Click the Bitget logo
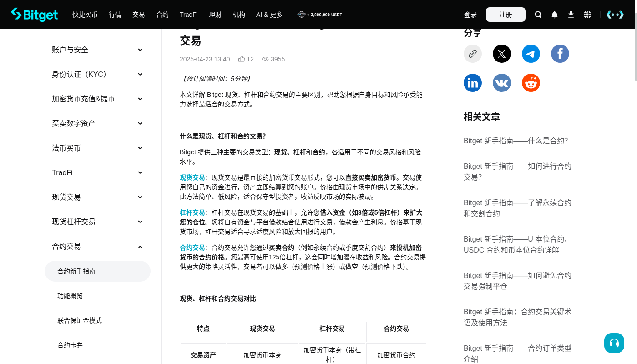This screenshot has width=637, height=364. 35,15
